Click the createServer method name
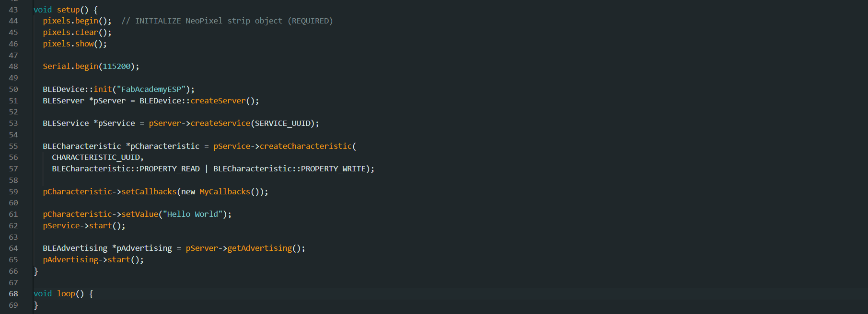The image size is (868, 314). coord(218,101)
